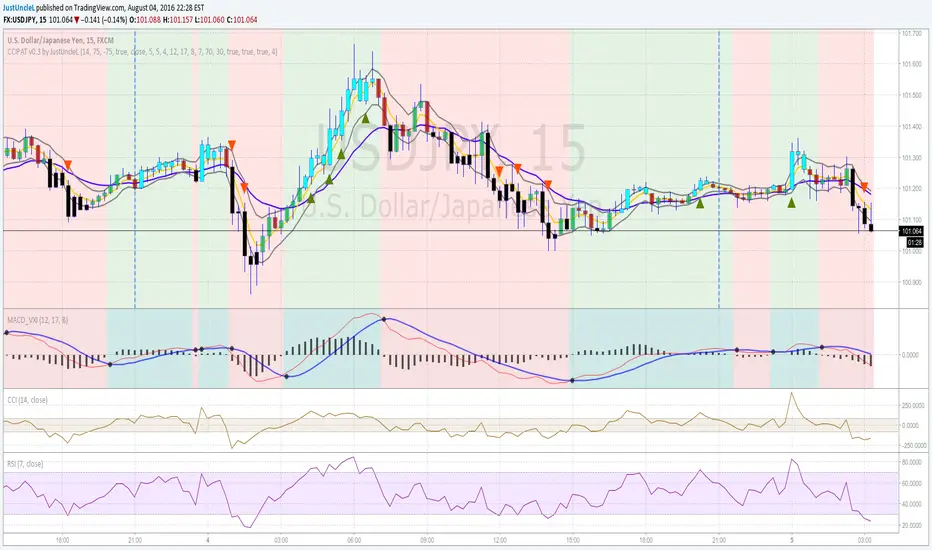Click the 250.0000 level of the CCI pane
932x550 pixels.
pos(913,406)
